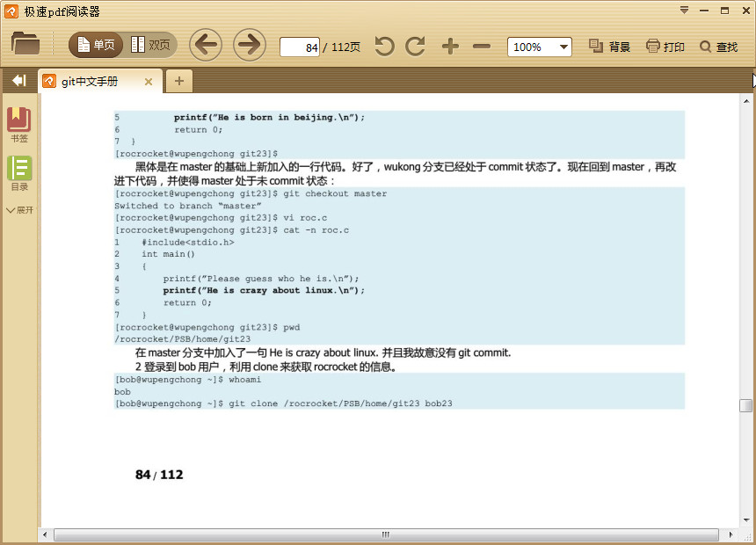Click the 打印 print button
756x545 pixels.
pyautogui.click(x=665, y=47)
